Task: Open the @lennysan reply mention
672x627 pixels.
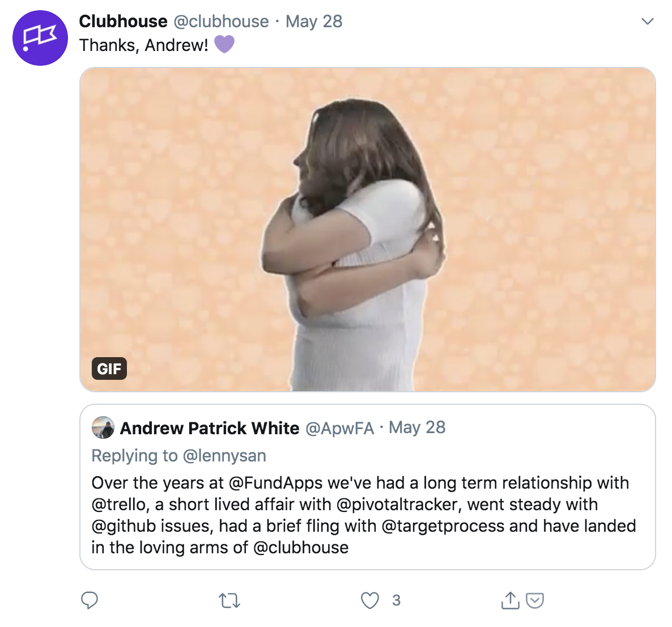Action: click(224, 455)
